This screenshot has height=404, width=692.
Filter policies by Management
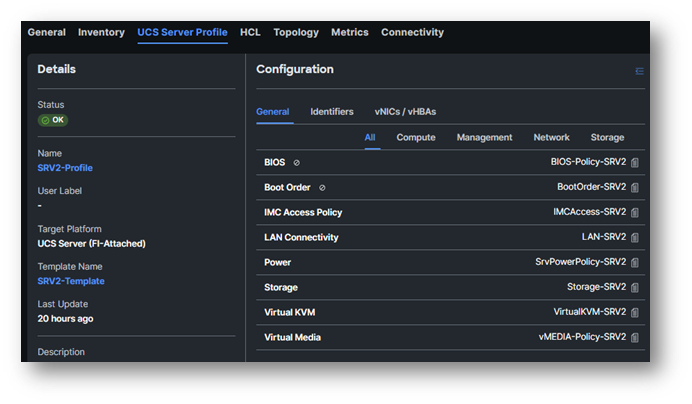484,137
